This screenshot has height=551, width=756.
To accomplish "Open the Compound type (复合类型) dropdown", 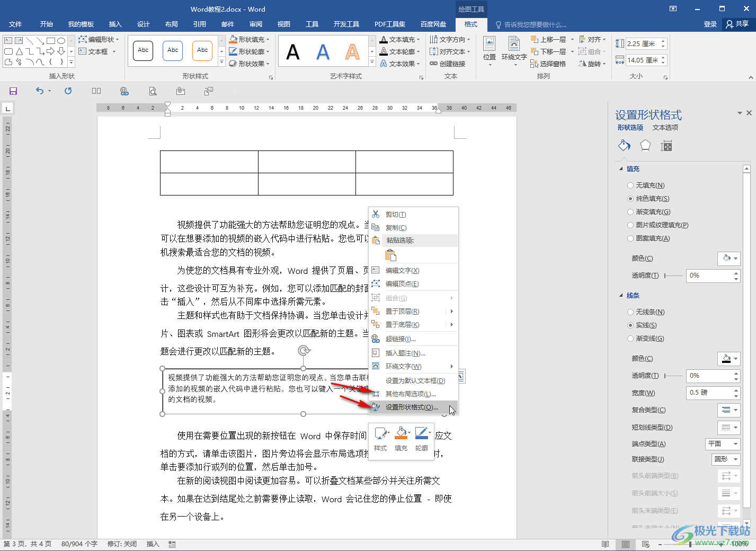I will point(729,410).
